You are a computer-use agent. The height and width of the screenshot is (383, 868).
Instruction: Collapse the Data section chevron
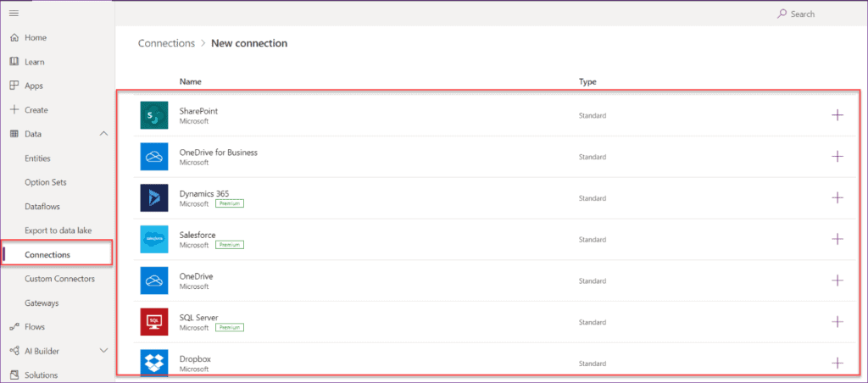103,134
